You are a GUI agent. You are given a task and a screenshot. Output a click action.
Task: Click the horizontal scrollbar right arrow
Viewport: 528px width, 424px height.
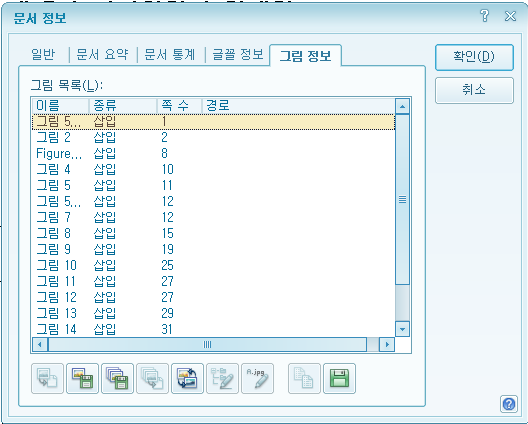click(x=387, y=345)
